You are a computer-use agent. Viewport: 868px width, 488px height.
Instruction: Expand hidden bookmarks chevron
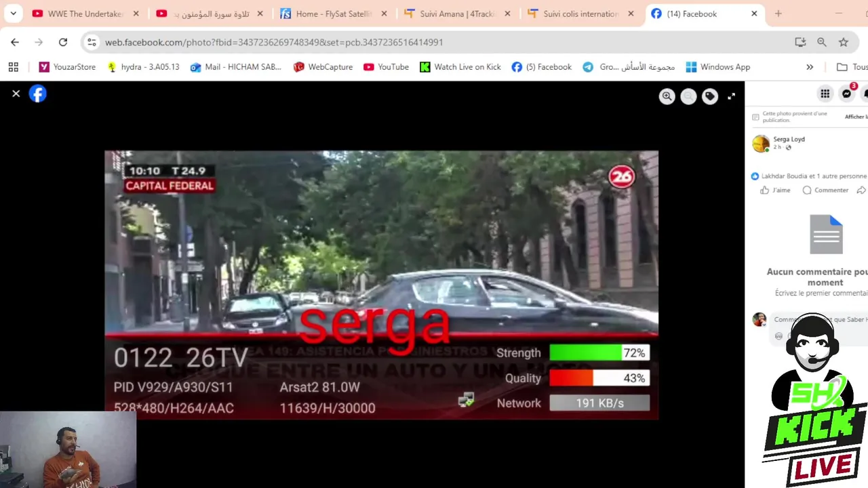click(x=810, y=67)
